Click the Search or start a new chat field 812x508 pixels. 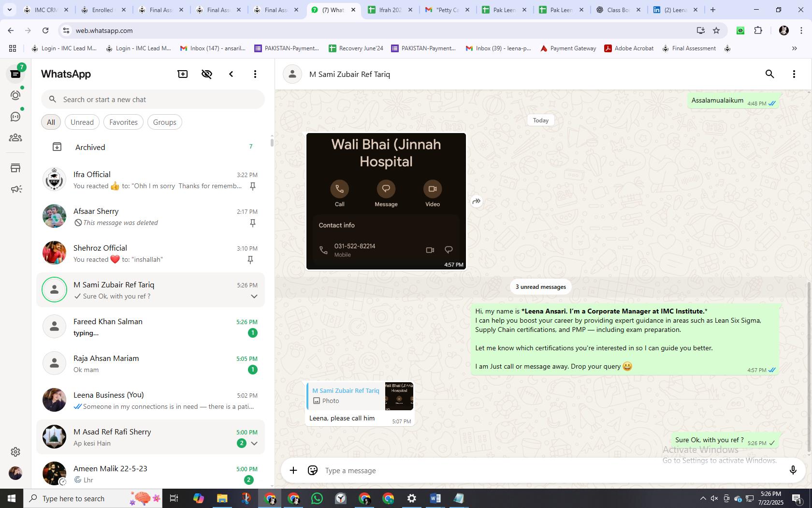coord(153,99)
